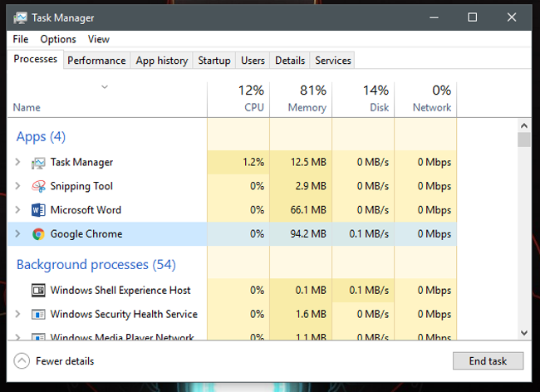Open the Services tab
This screenshot has width=540, height=392.
[x=333, y=61]
